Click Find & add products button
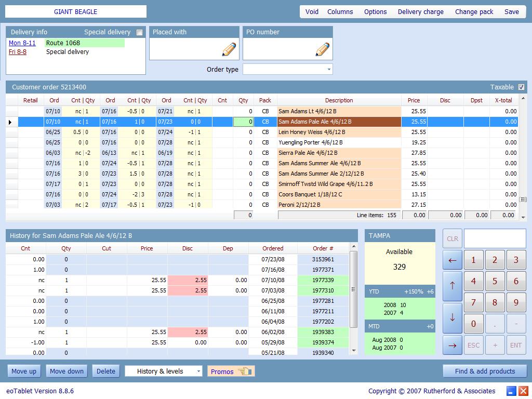The width and height of the screenshot is (532, 399). click(485, 371)
